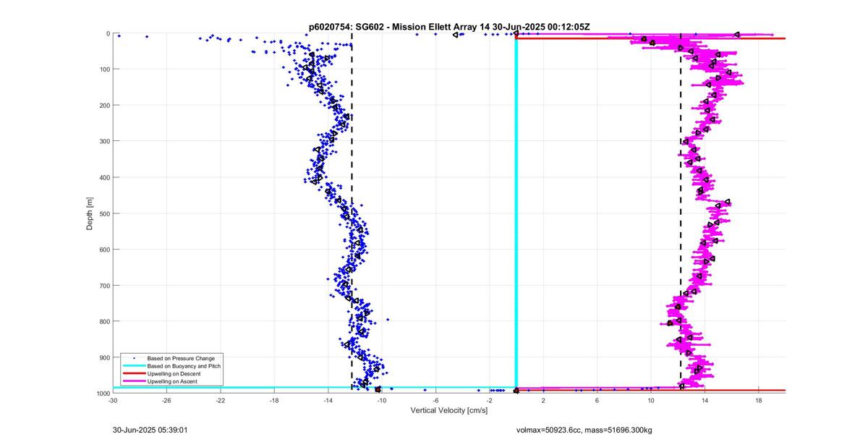Click the magenta line sample in the legend

point(134,381)
